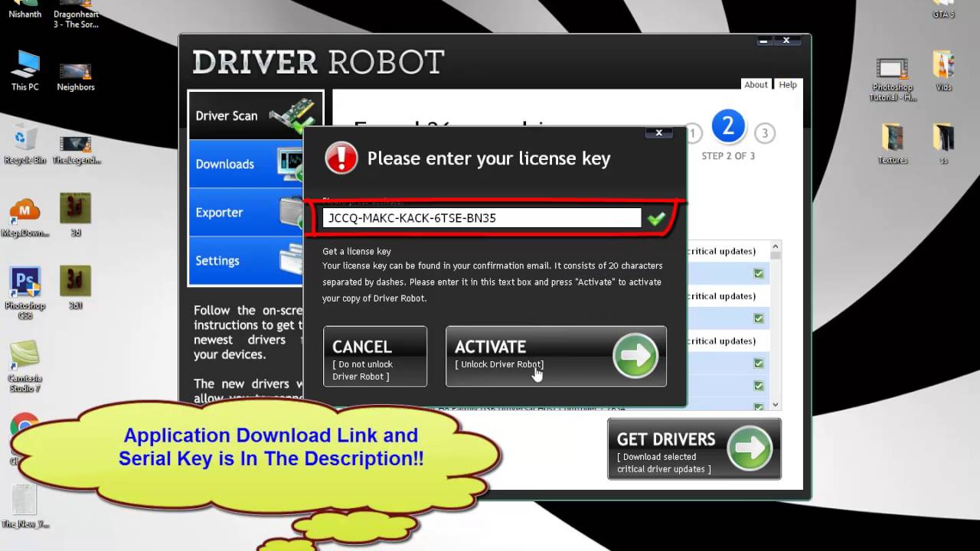Cancel the license key dialog
Viewport: 980px width, 551px height.
[x=375, y=356]
